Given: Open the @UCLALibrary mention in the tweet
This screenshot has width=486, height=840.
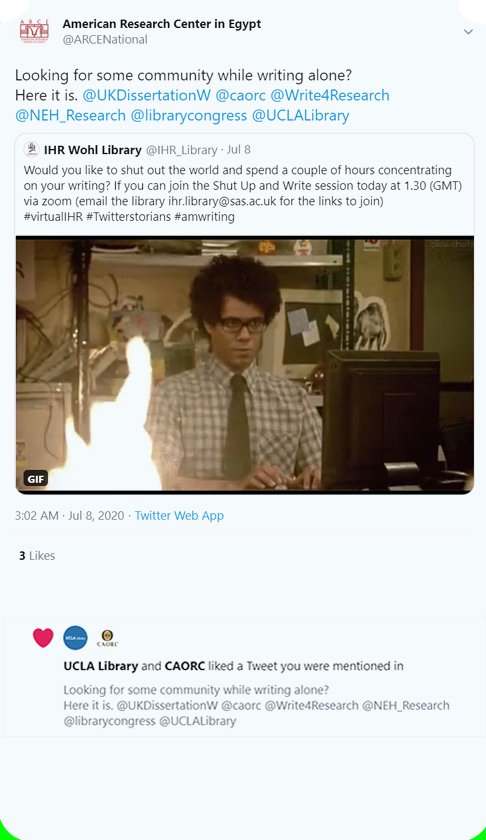Looking at the screenshot, I should 300,115.
